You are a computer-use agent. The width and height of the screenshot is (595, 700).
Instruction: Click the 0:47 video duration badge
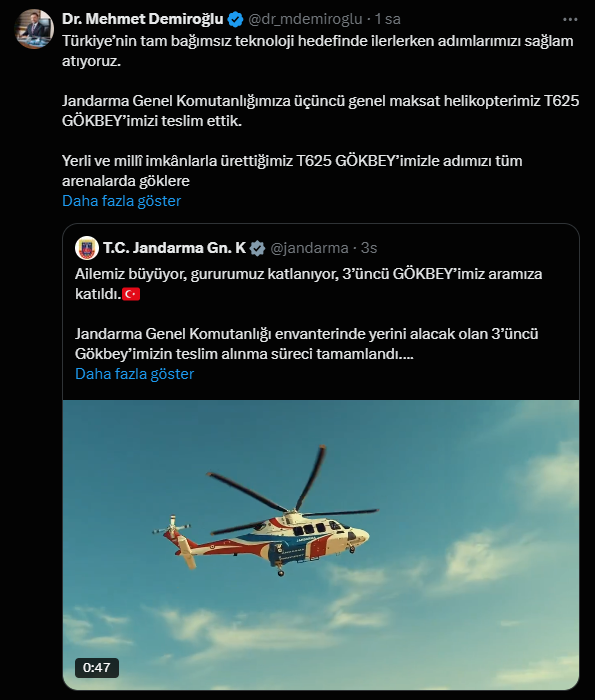coord(97,667)
